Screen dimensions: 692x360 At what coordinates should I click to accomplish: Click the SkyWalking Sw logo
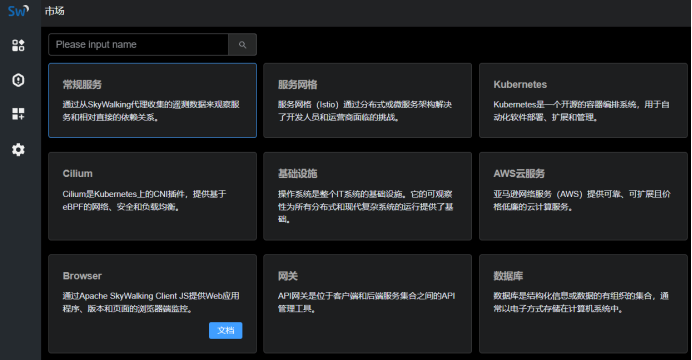(x=18, y=11)
